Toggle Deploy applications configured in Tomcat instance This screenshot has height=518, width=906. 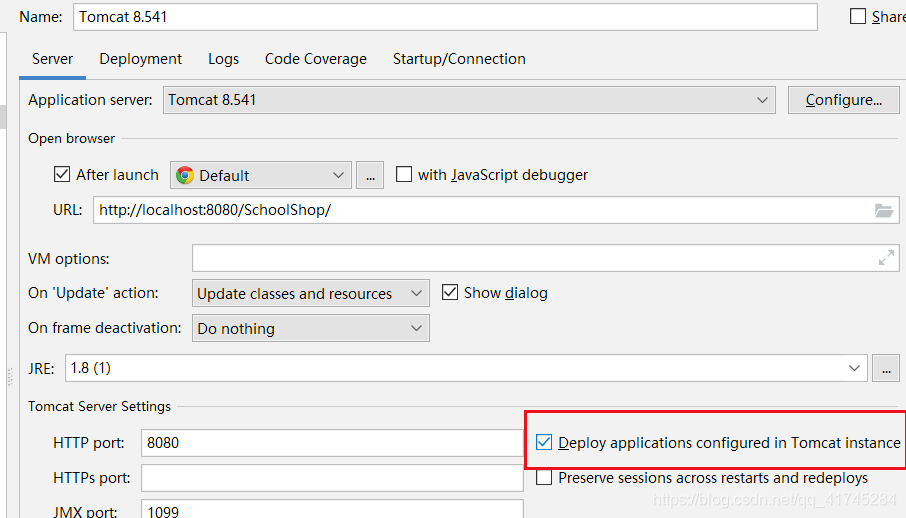coord(544,442)
